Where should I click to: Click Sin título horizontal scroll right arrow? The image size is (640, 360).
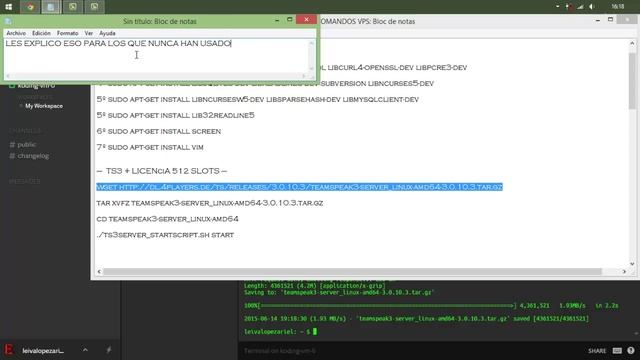point(304,76)
